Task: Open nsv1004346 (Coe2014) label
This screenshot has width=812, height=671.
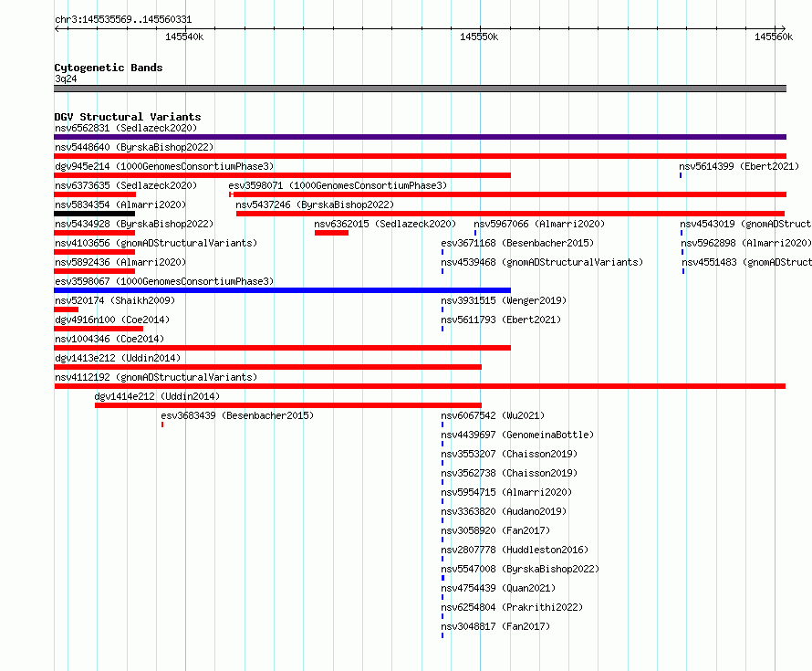Action: (109, 339)
